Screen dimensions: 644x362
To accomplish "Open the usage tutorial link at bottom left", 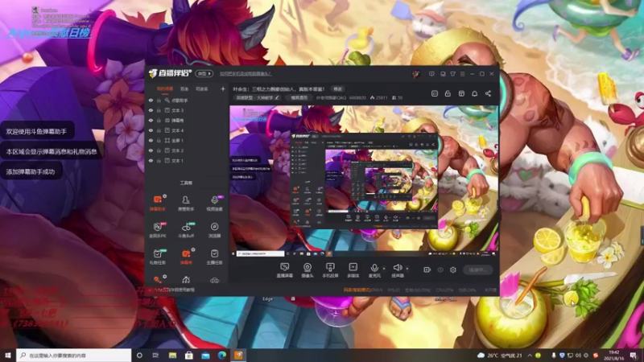I will pos(175,290).
